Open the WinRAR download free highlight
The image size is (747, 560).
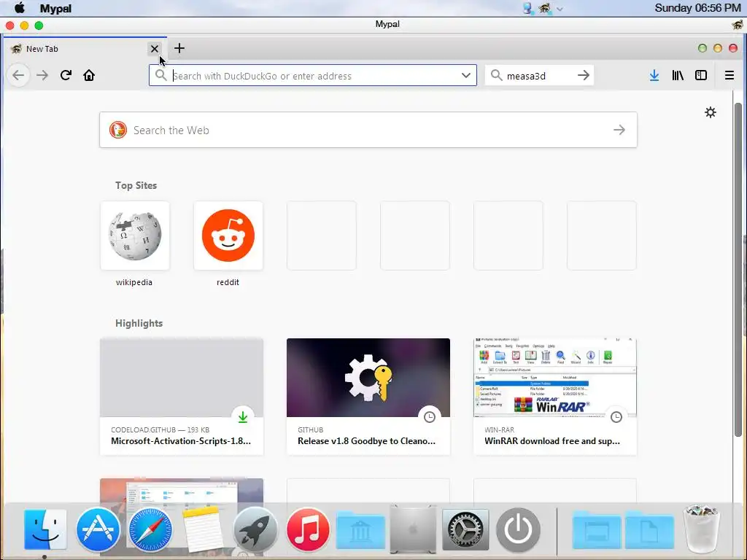pyautogui.click(x=555, y=397)
